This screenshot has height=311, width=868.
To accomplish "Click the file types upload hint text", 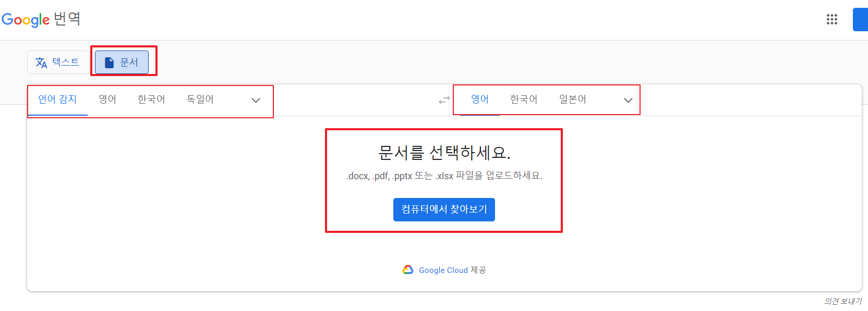I will [444, 176].
